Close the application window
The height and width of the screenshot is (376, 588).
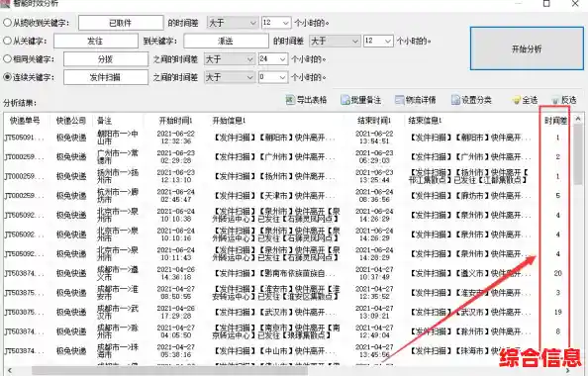click(575, 4)
